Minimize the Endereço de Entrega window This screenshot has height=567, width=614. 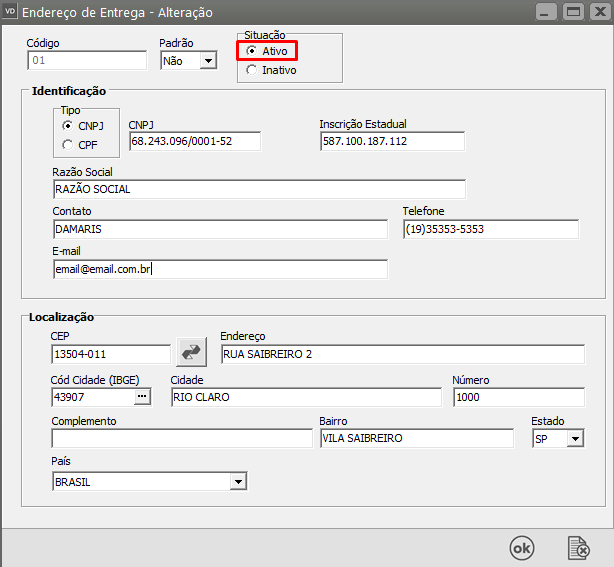[546, 11]
